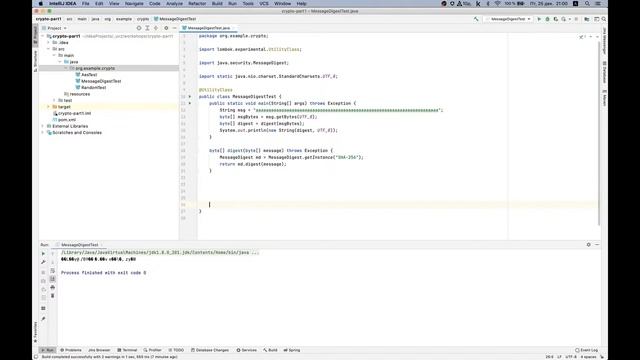
Task: Open TODO tool window
Action: [x=176, y=350]
